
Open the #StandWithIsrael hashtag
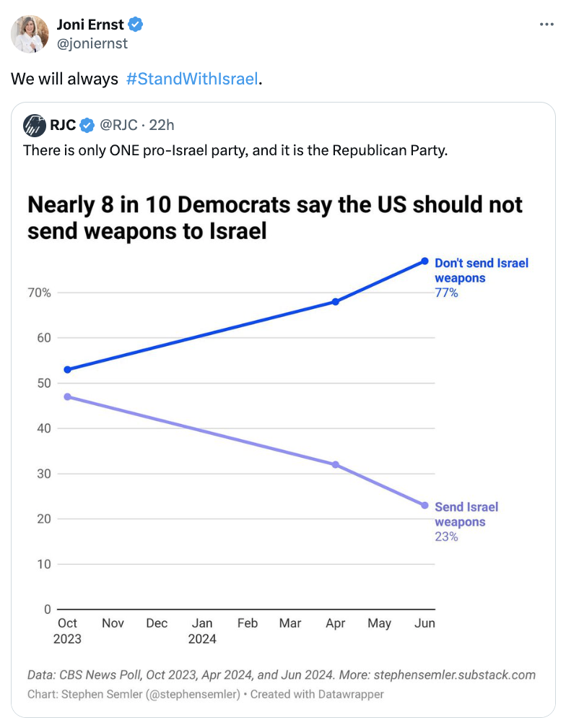click(x=191, y=79)
